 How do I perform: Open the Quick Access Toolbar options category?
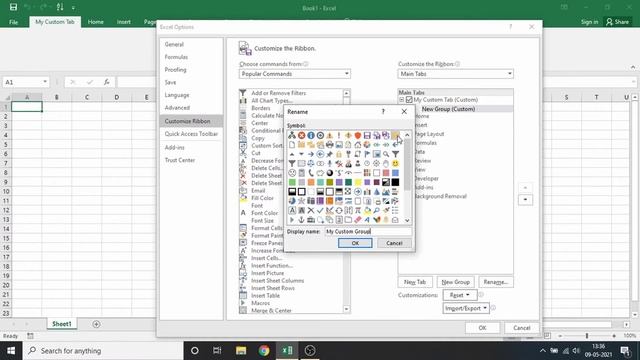pos(191,134)
